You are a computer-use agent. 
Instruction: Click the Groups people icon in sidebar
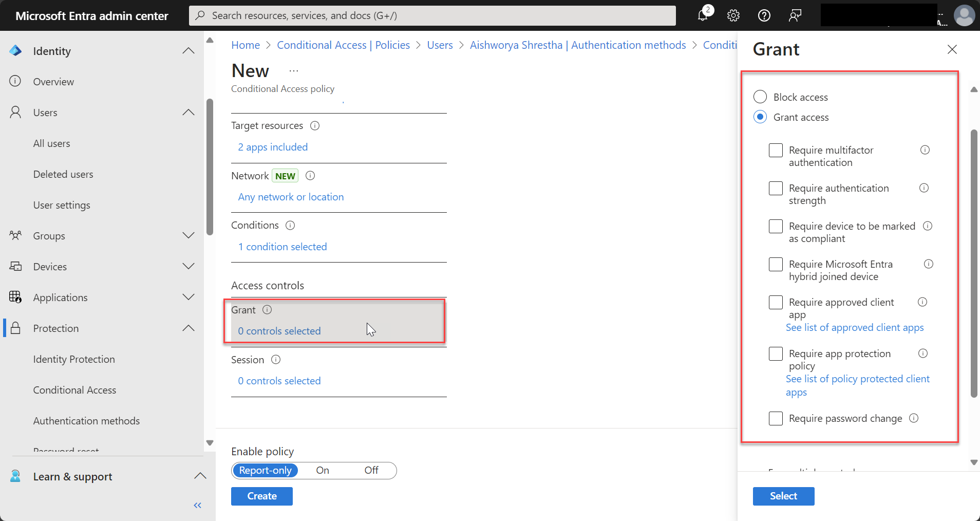click(x=15, y=235)
